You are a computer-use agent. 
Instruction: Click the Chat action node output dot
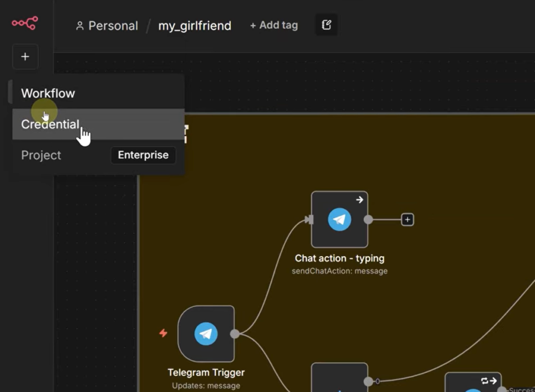coord(368,220)
